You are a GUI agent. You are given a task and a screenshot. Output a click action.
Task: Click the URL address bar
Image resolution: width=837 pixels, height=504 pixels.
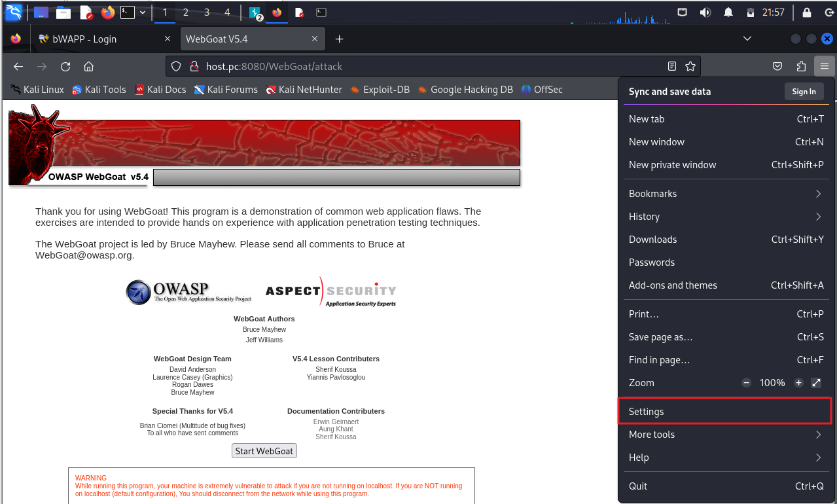[433, 66]
